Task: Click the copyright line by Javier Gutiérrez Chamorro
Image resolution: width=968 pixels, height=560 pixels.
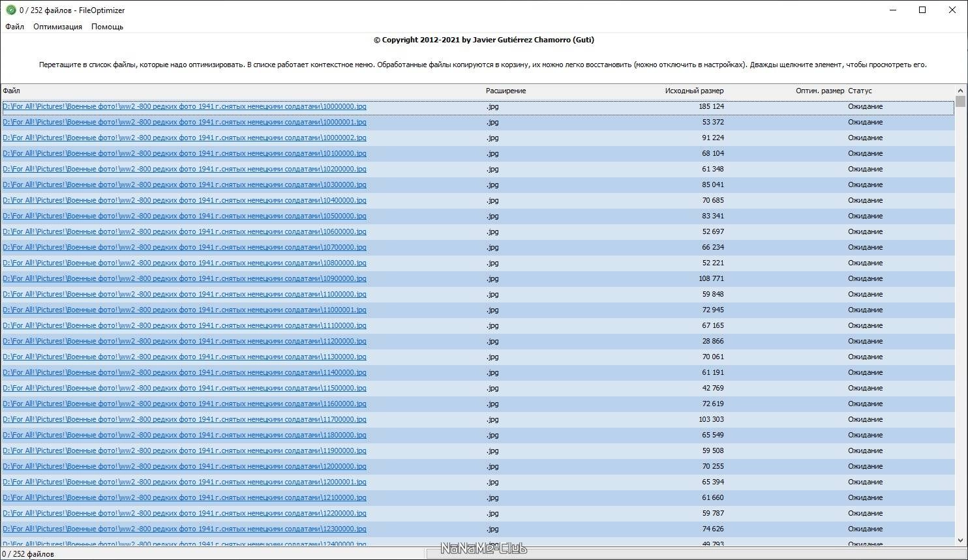Action: [484, 40]
